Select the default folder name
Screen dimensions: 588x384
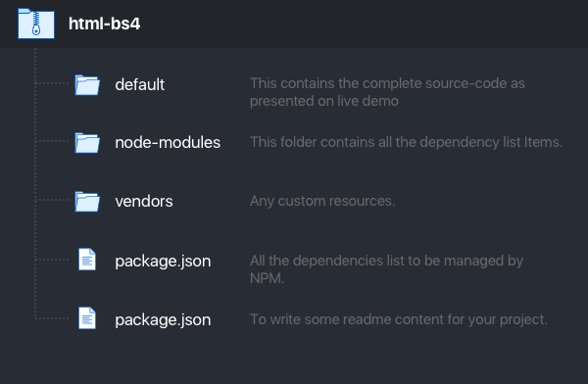pyautogui.click(x=139, y=85)
